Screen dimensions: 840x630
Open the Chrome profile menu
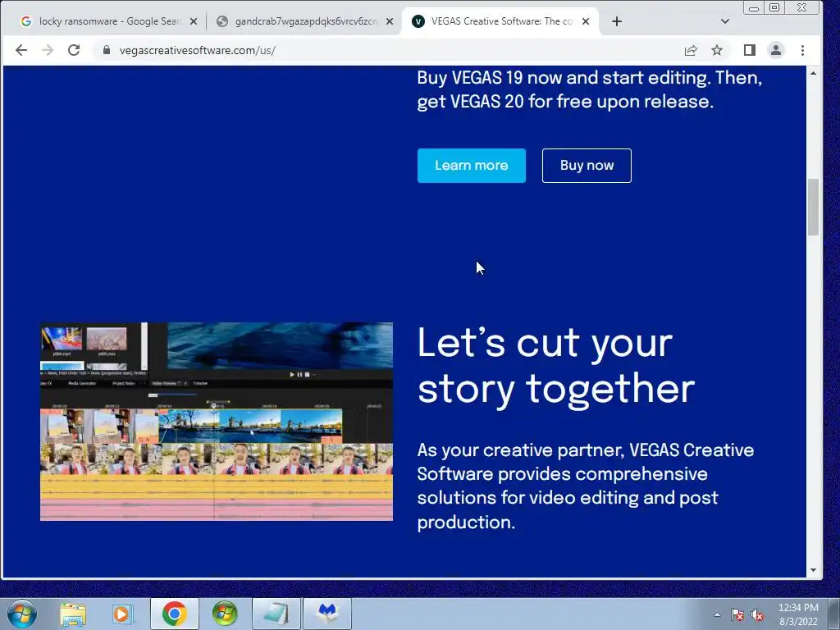point(776,50)
